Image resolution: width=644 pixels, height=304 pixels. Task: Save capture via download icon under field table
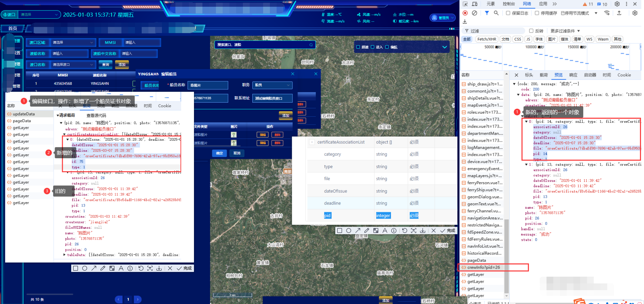tap(423, 230)
